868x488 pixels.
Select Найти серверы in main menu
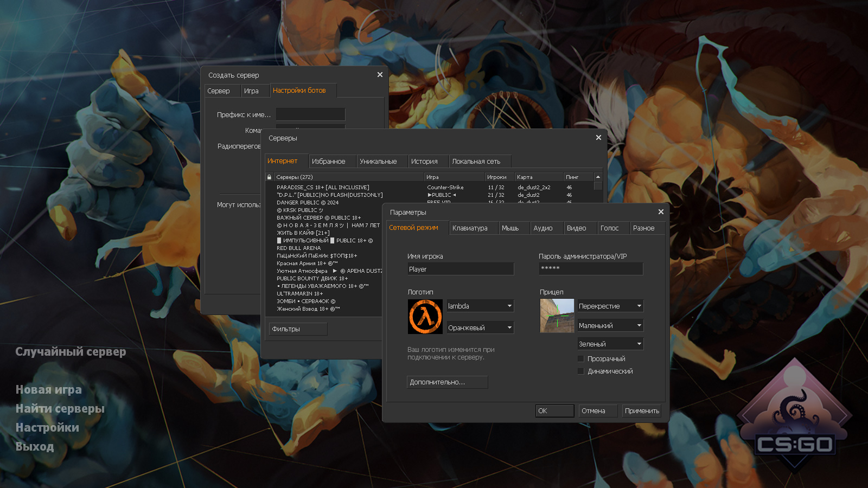60,409
